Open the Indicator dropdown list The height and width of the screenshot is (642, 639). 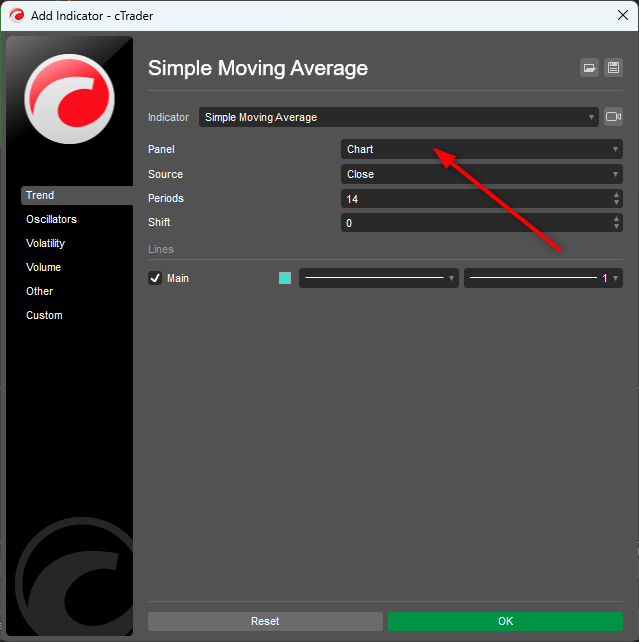coord(399,117)
